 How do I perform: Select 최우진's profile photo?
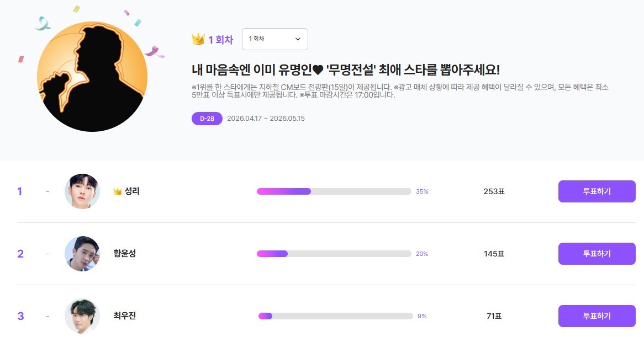pyautogui.click(x=82, y=315)
